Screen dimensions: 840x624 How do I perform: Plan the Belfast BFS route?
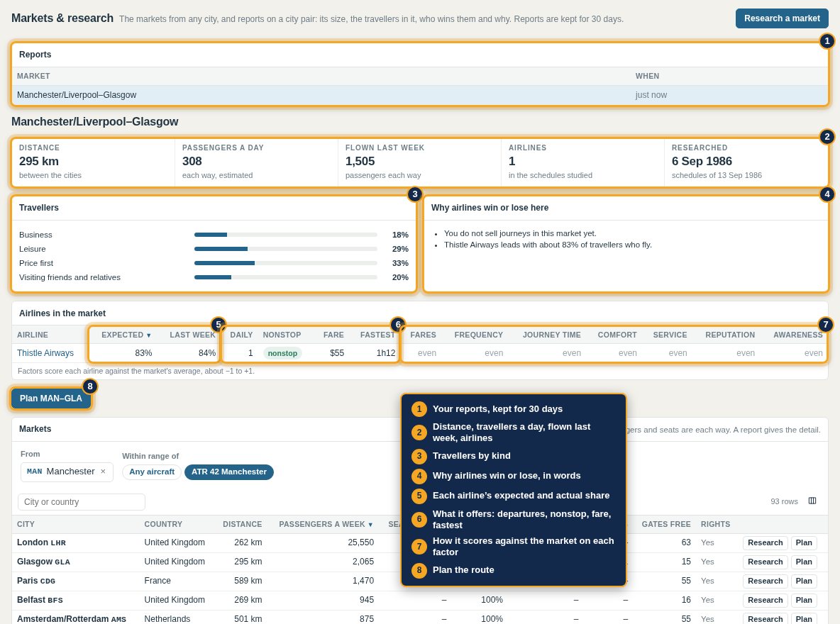[804, 601]
